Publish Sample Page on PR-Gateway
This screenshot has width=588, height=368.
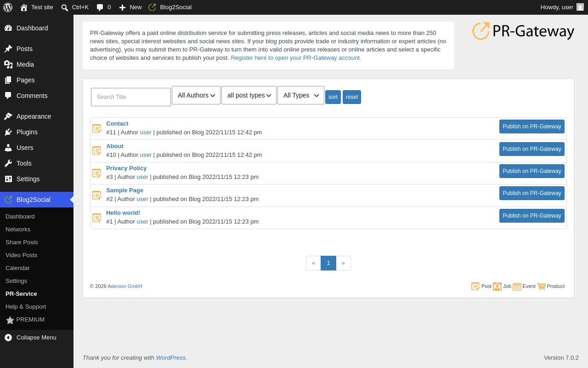[x=532, y=193]
